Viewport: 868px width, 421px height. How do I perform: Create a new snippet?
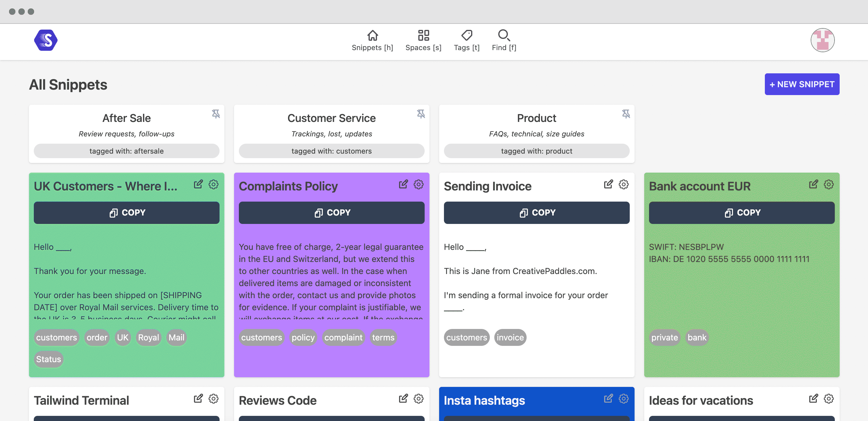pyautogui.click(x=802, y=84)
